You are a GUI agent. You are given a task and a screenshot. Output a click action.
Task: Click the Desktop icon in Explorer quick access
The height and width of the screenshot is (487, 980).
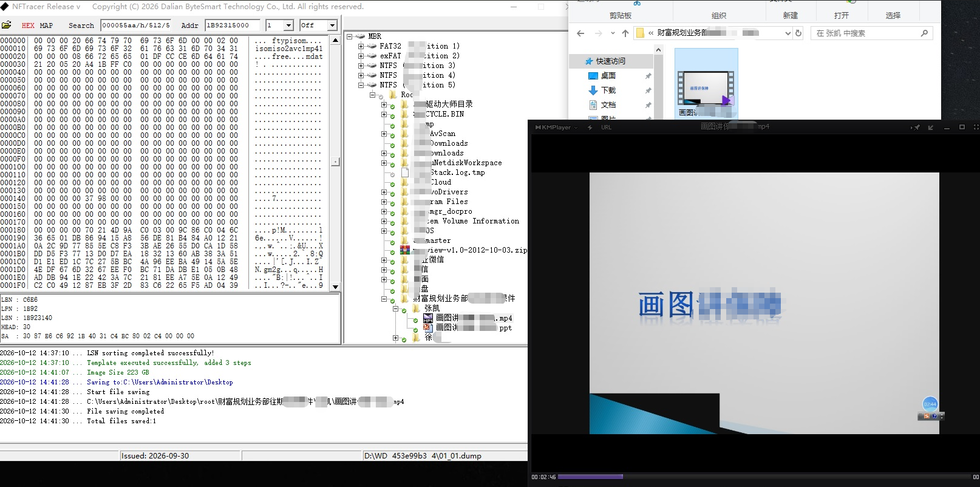[x=593, y=75]
